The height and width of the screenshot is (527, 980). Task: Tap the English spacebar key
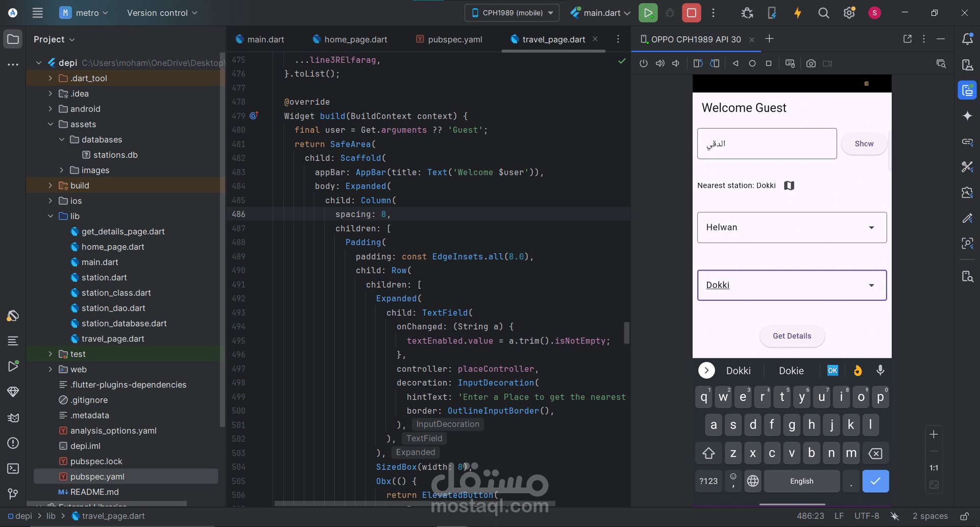pyautogui.click(x=801, y=481)
